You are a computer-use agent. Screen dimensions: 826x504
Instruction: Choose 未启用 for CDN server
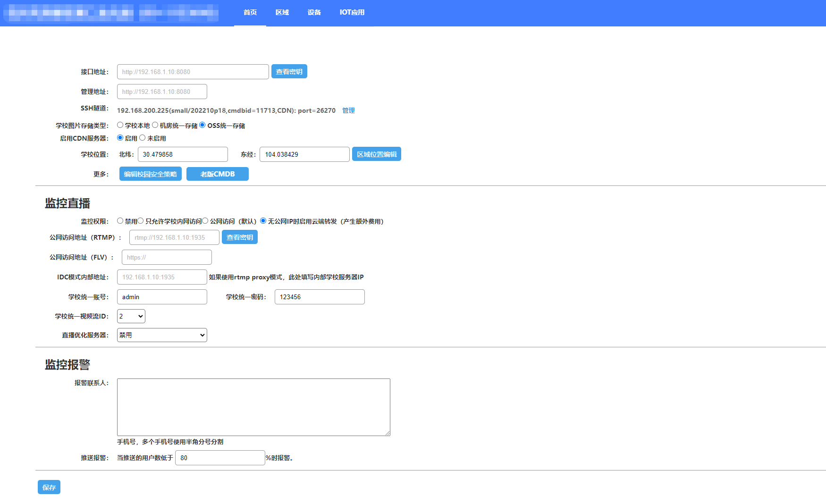pos(143,138)
